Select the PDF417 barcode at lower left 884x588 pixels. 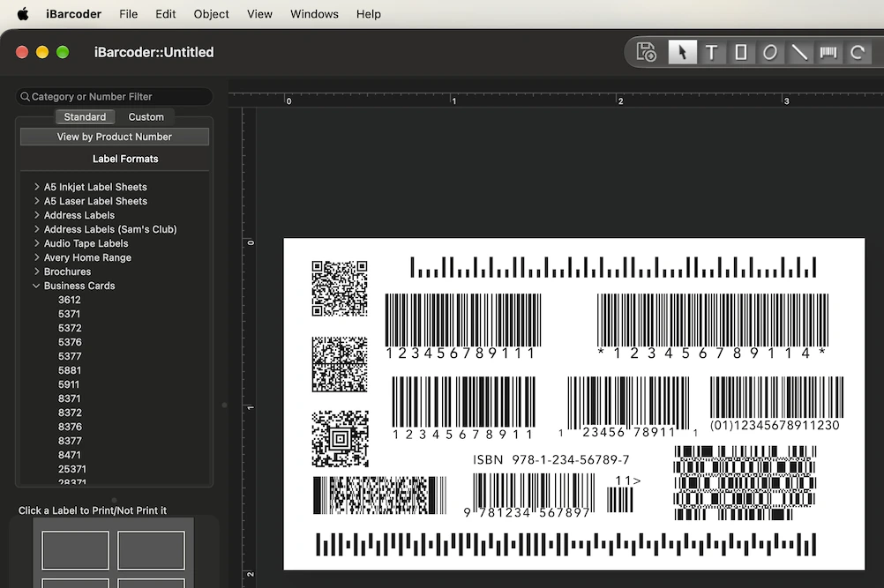pyautogui.click(x=379, y=495)
